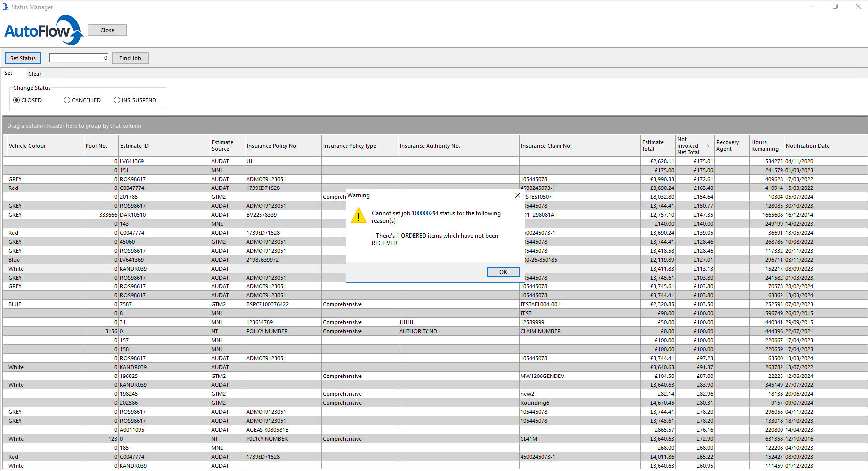Select the CLOSED radio option

click(x=28, y=100)
